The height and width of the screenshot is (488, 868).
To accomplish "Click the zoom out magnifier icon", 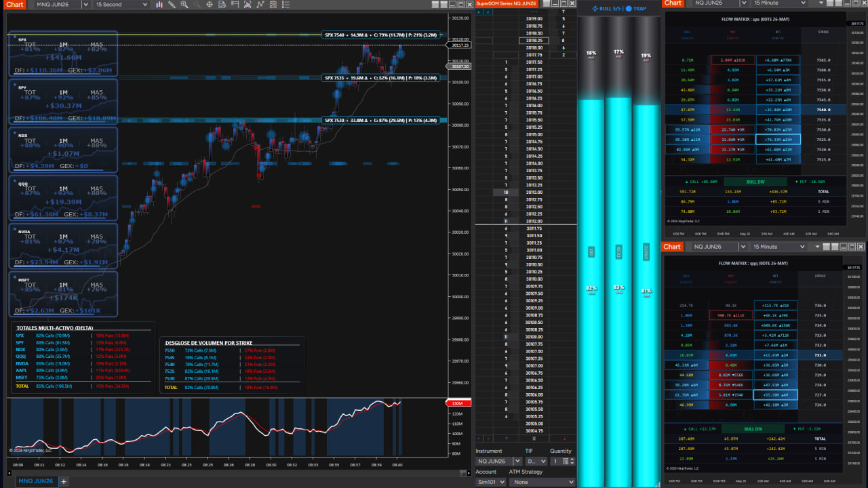I will 197,5.
